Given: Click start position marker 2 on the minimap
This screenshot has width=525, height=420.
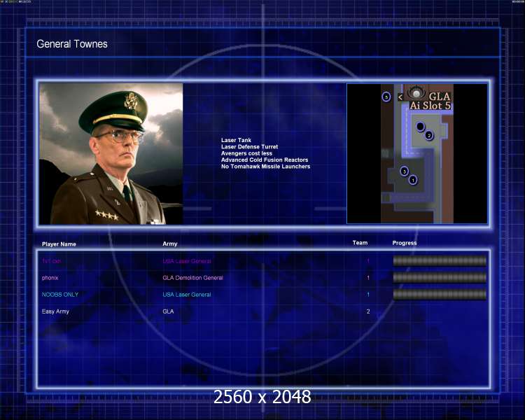Looking at the screenshot, I should pos(429,135).
